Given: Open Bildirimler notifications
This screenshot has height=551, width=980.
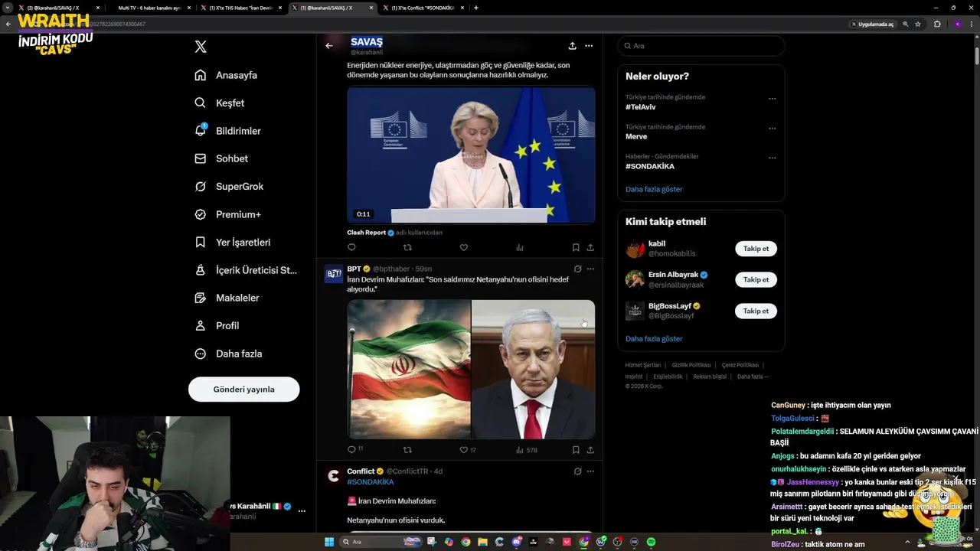Looking at the screenshot, I should pyautogui.click(x=227, y=131).
